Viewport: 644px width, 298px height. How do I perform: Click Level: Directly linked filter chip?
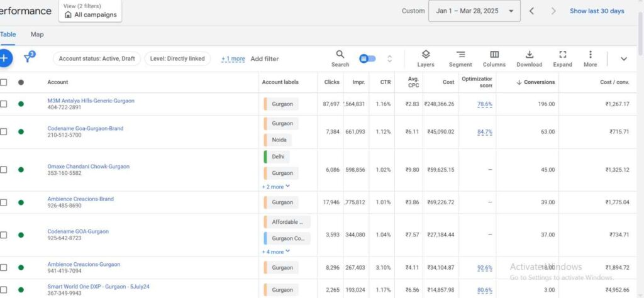[x=177, y=58]
